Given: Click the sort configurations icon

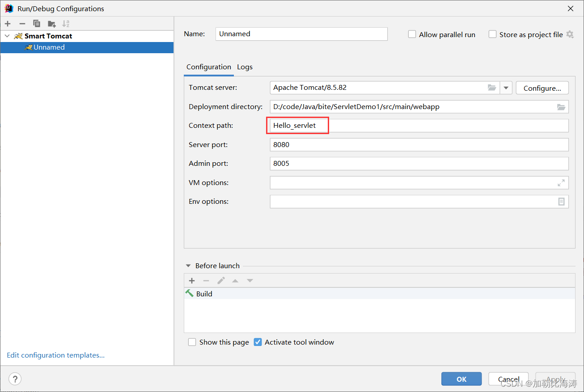Looking at the screenshot, I should pyautogui.click(x=66, y=23).
